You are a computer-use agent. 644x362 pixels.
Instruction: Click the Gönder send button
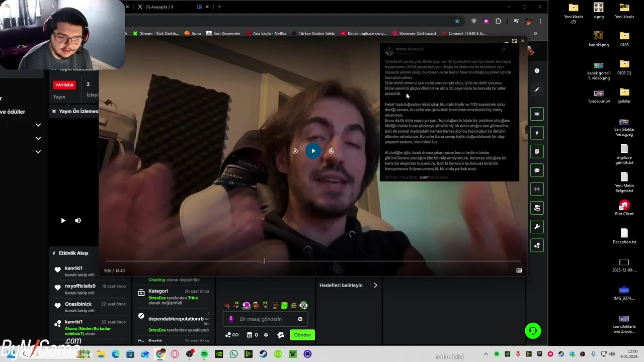(x=302, y=335)
